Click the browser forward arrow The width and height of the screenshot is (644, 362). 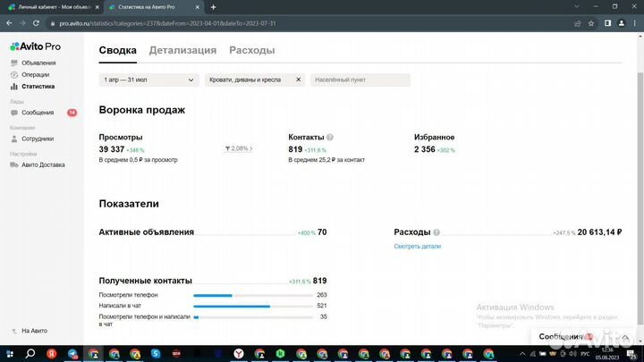22,23
